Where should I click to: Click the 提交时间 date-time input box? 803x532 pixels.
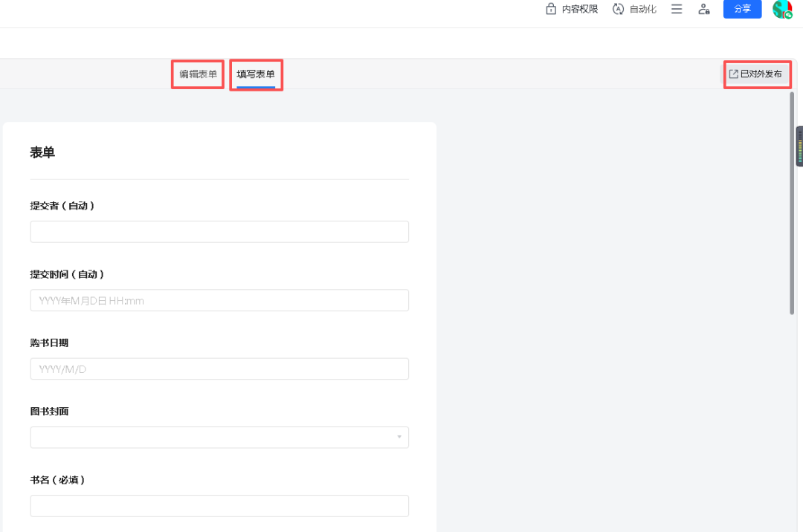[x=219, y=300]
